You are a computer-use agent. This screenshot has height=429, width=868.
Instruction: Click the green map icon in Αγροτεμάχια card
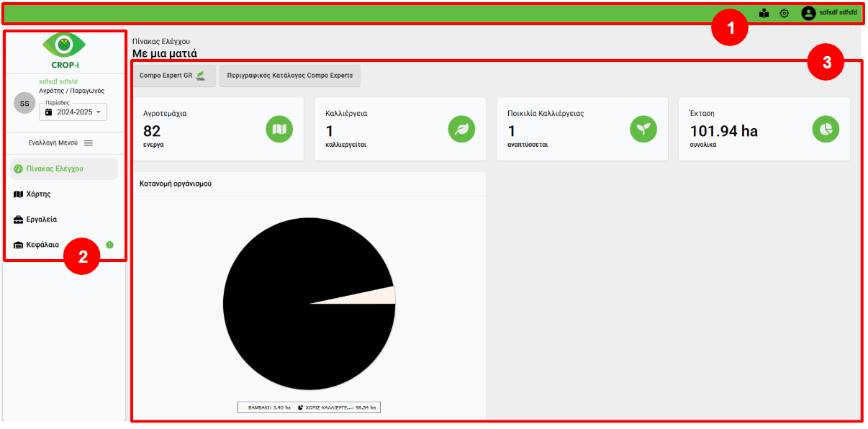tap(279, 130)
